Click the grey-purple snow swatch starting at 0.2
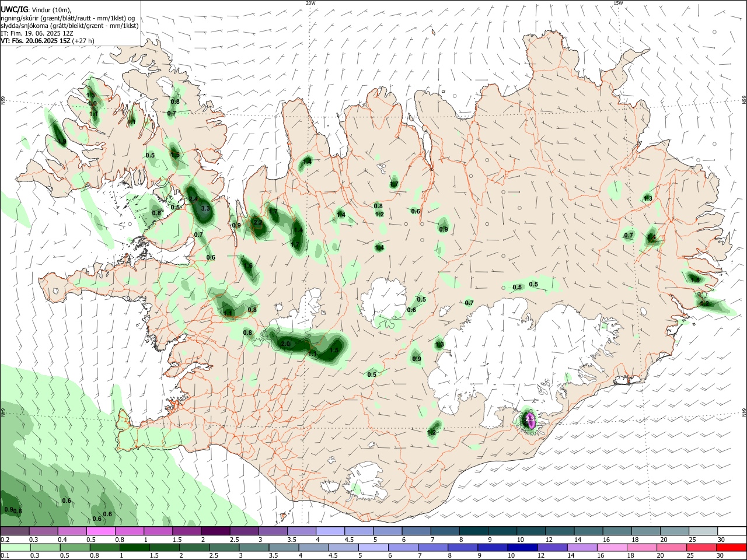The height and width of the screenshot is (560, 747). pos(15,531)
